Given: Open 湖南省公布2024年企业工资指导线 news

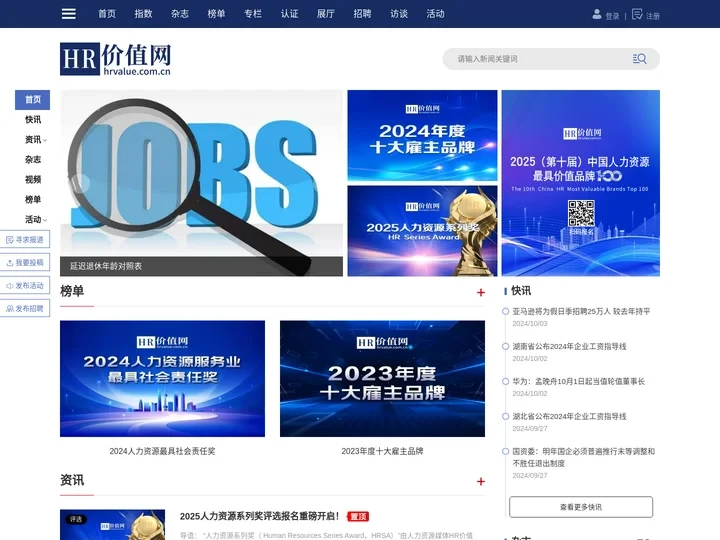Looking at the screenshot, I should pyautogui.click(x=569, y=346).
